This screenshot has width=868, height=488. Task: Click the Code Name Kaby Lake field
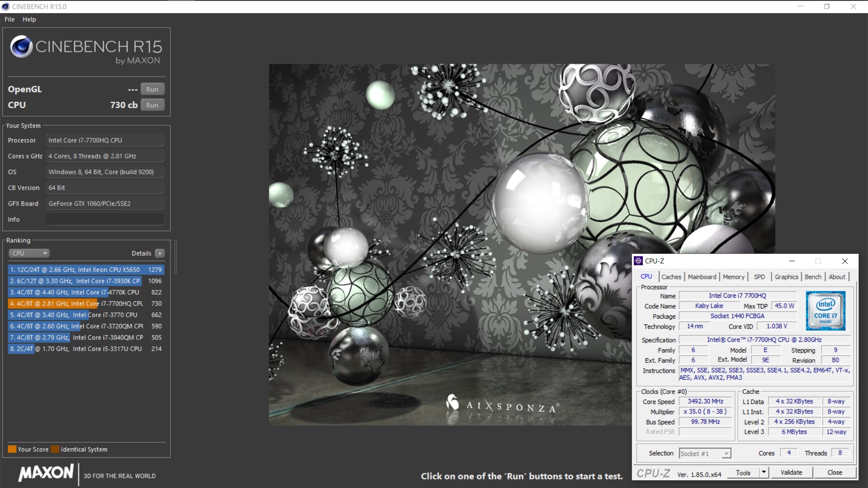point(709,306)
